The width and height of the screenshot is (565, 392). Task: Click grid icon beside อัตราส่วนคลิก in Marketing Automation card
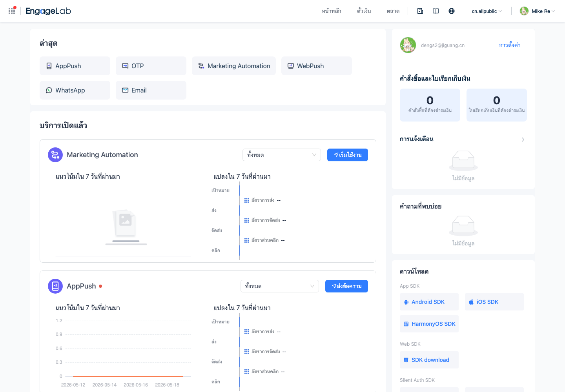tap(247, 240)
